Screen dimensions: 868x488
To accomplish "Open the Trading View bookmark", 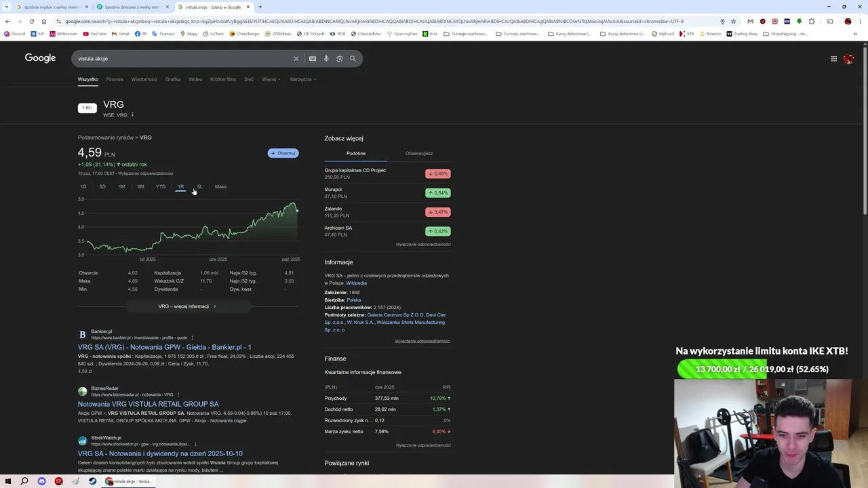I will point(742,33).
